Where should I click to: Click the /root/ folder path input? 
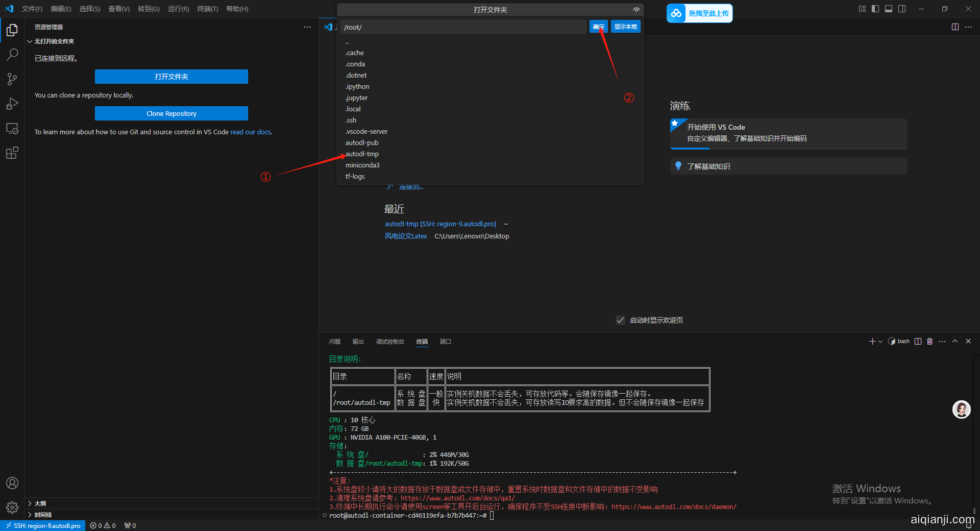pos(463,27)
